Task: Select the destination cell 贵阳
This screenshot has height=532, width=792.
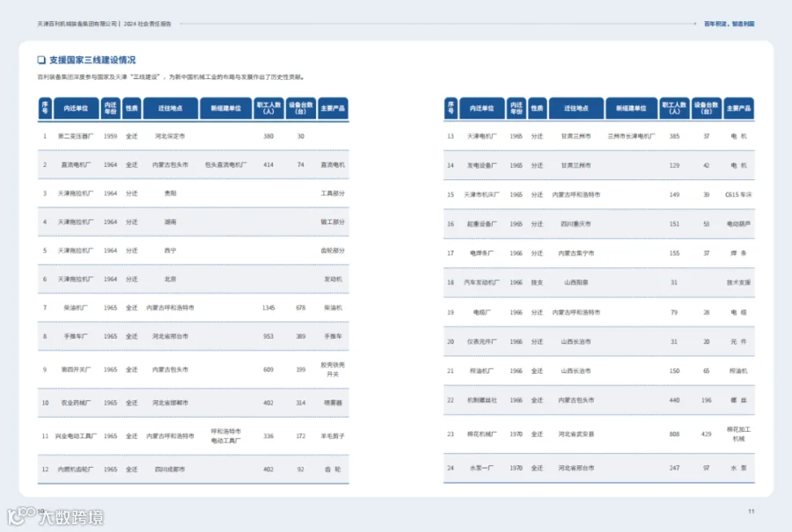Action: click(170, 193)
